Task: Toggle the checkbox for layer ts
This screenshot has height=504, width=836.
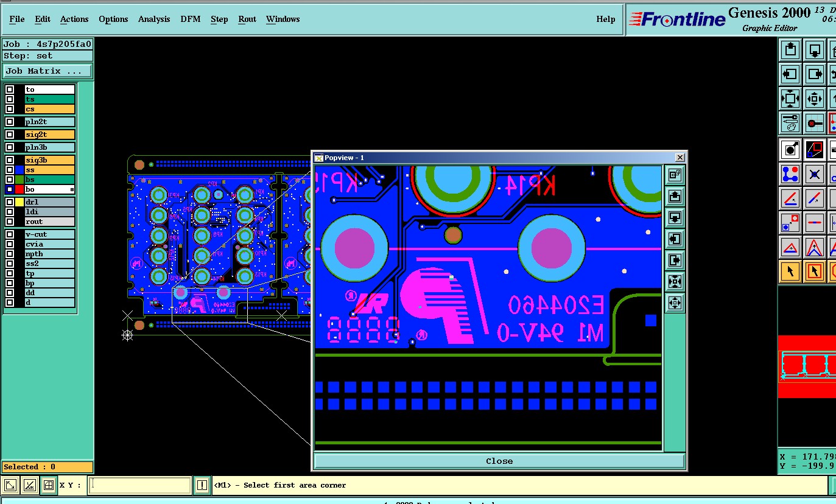Action: 10,99
